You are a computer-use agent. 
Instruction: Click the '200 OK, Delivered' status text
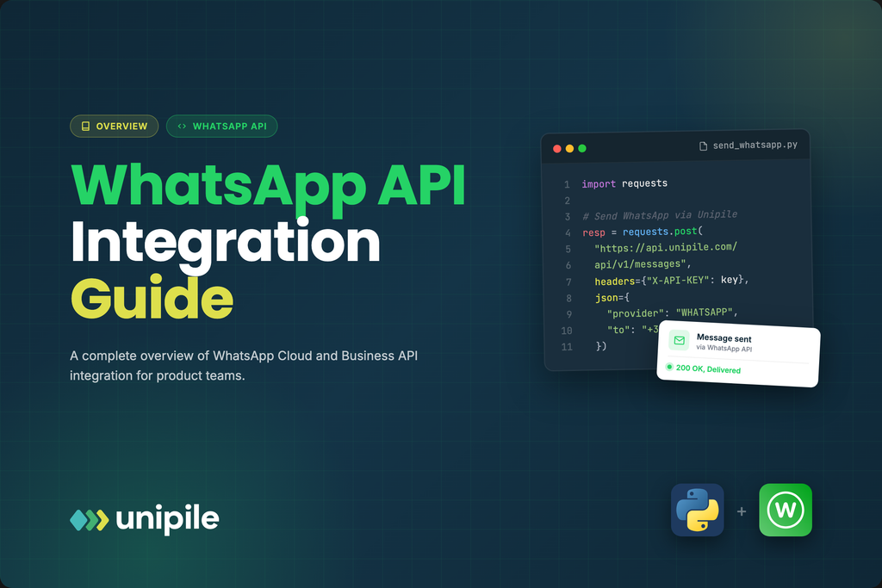click(x=708, y=368)
